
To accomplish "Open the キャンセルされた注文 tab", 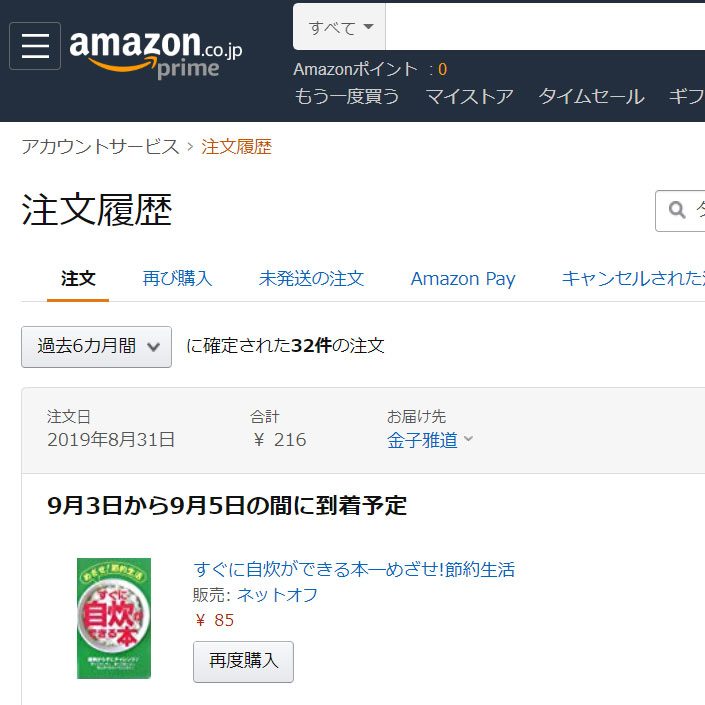I will 633,278.
